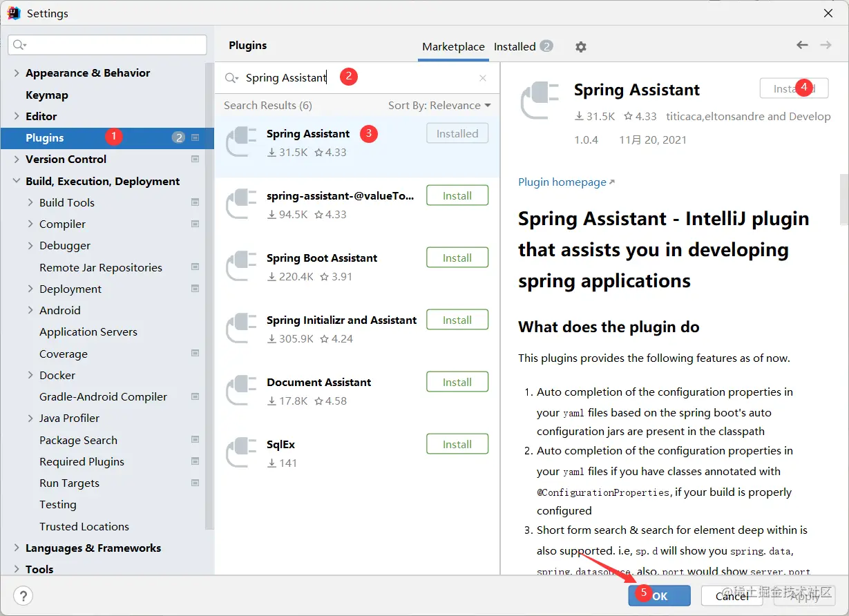Click the plugin description scrollbar

point(844,199)
